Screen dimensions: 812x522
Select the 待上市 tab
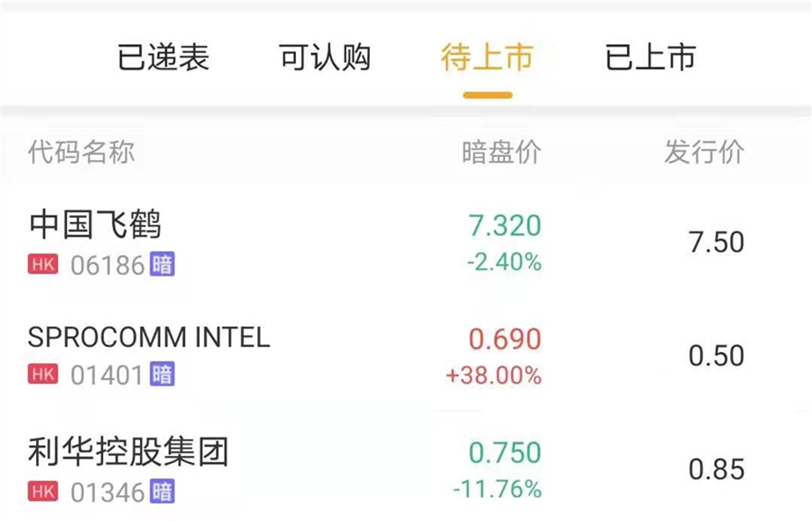click(x=487, y=58)
